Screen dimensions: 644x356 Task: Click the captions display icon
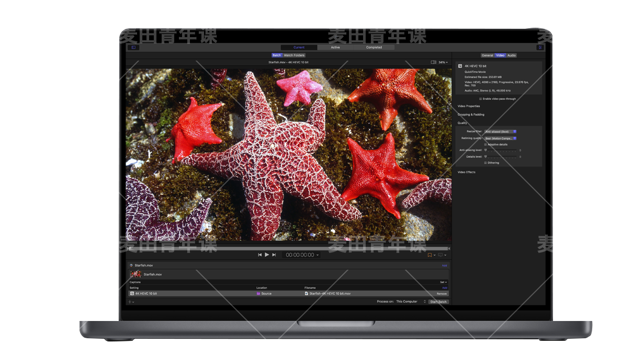tap(440, 255)
